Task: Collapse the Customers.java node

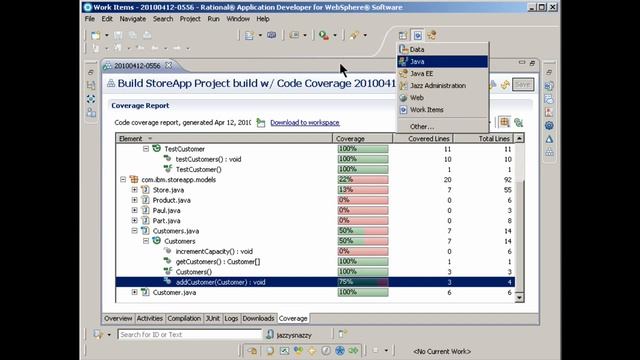Action: point(134,231)
